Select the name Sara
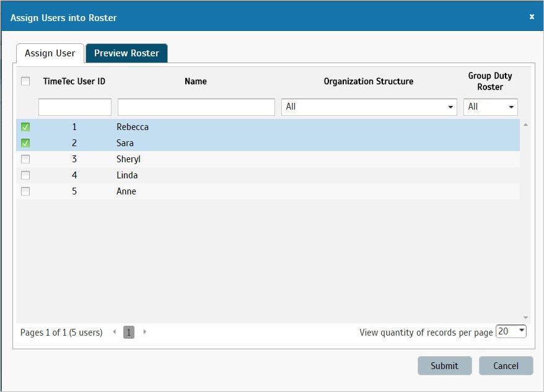 [125, 143]
